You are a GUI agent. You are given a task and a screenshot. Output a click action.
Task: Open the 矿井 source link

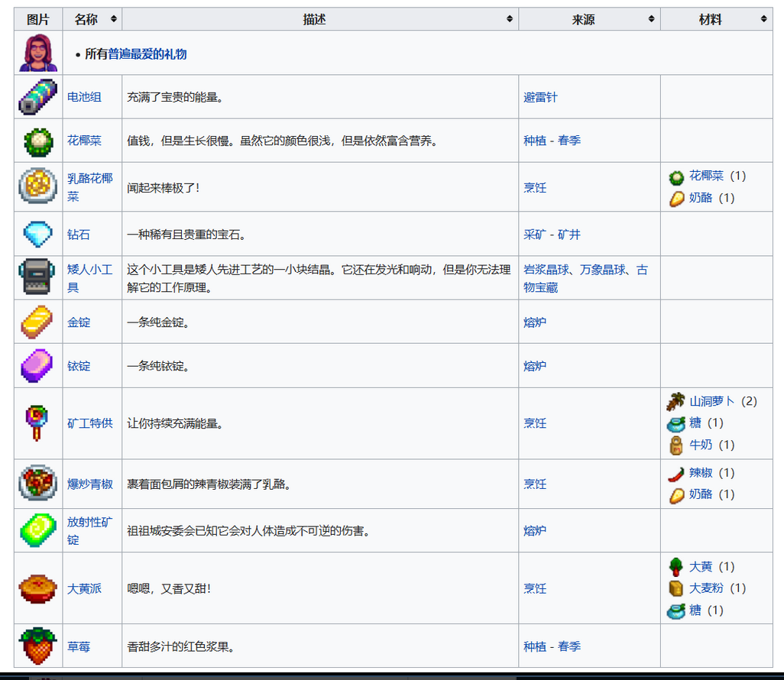pos(569,235)
